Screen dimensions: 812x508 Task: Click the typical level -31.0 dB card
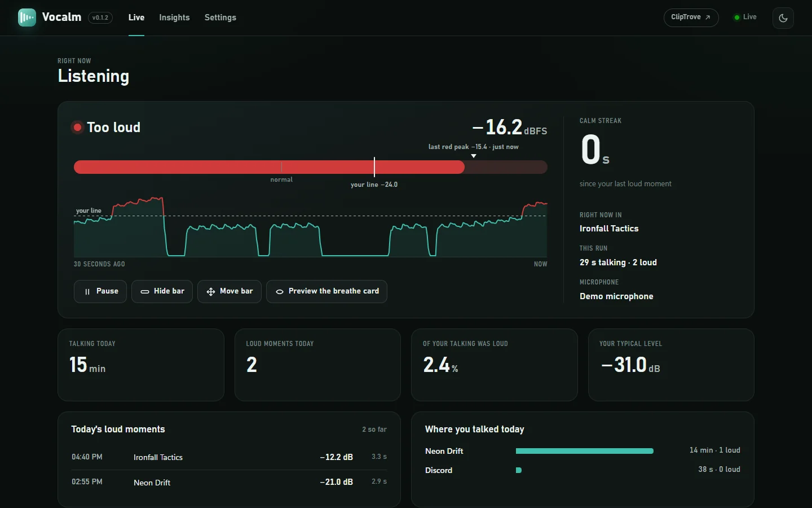click(671, 365)
